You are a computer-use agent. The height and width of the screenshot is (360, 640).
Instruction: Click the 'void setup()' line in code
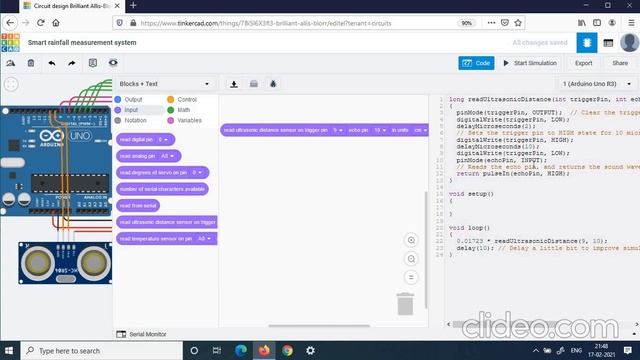[x=471, y=194]
